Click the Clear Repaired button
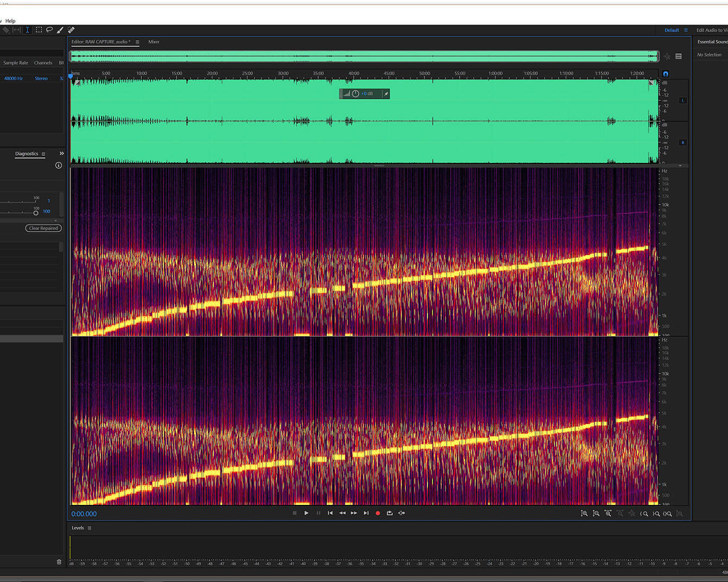The width and height of the screenshot is (728, 582). [x=43, y=228]
